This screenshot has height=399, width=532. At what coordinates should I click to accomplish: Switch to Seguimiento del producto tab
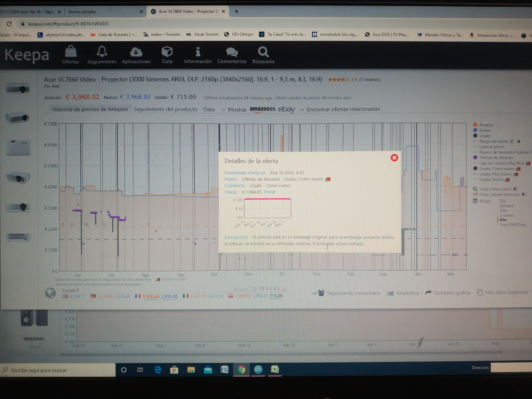(165, 109)
